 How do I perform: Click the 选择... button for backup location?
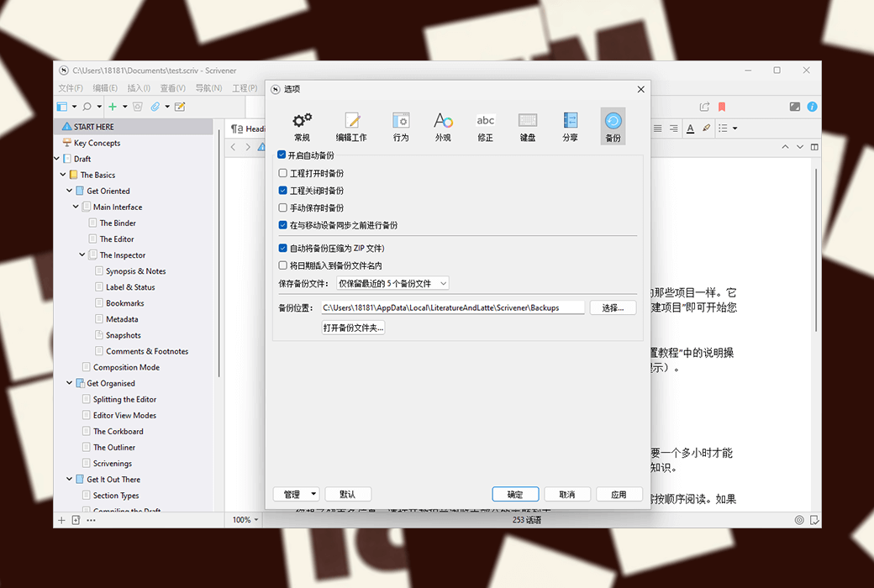pos(613,307)
